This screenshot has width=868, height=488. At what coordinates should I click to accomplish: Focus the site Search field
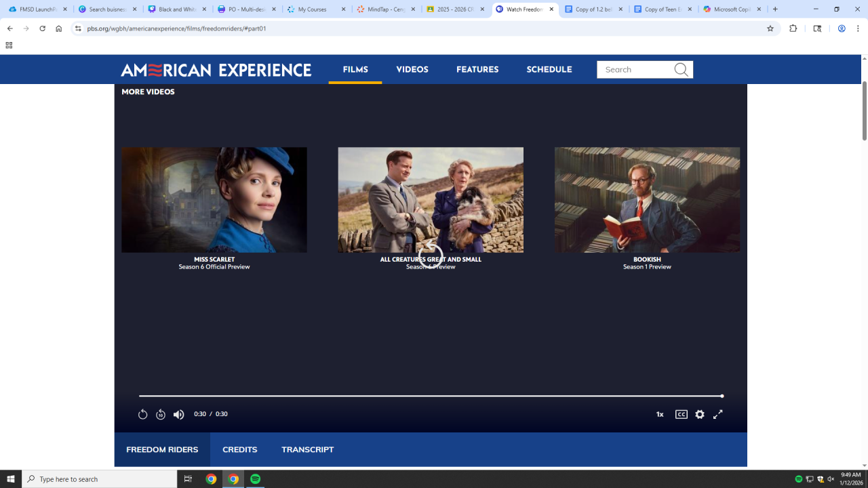pos(635,69)
